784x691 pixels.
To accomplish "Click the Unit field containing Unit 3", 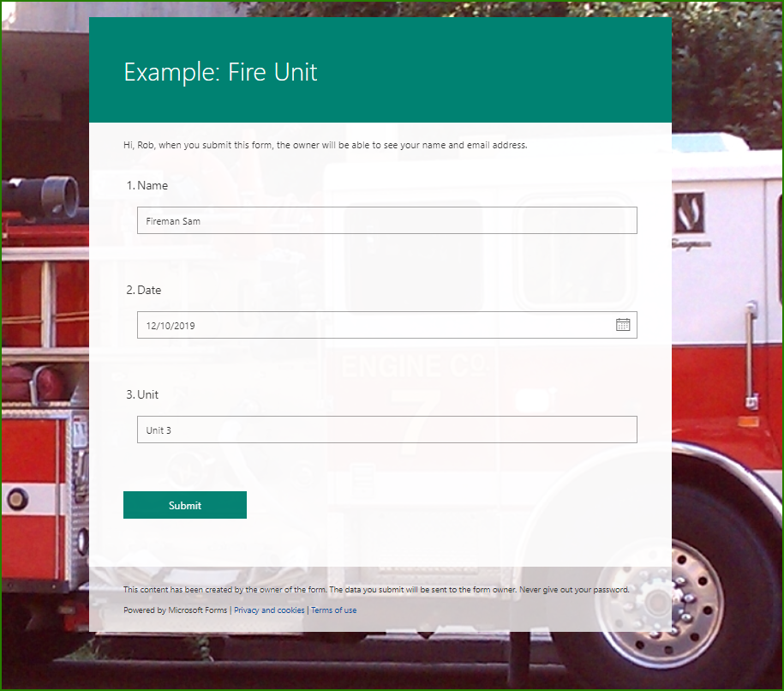I will point(387,430).
